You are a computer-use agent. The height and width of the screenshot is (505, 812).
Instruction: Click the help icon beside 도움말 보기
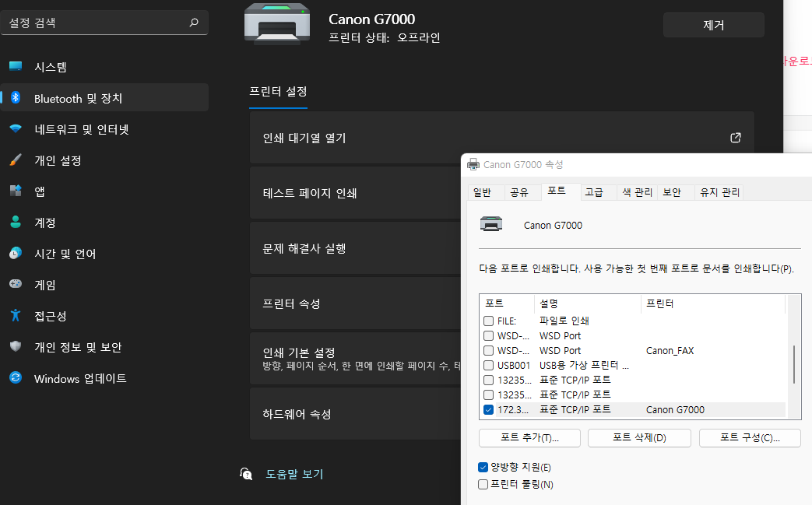[246, 473]
